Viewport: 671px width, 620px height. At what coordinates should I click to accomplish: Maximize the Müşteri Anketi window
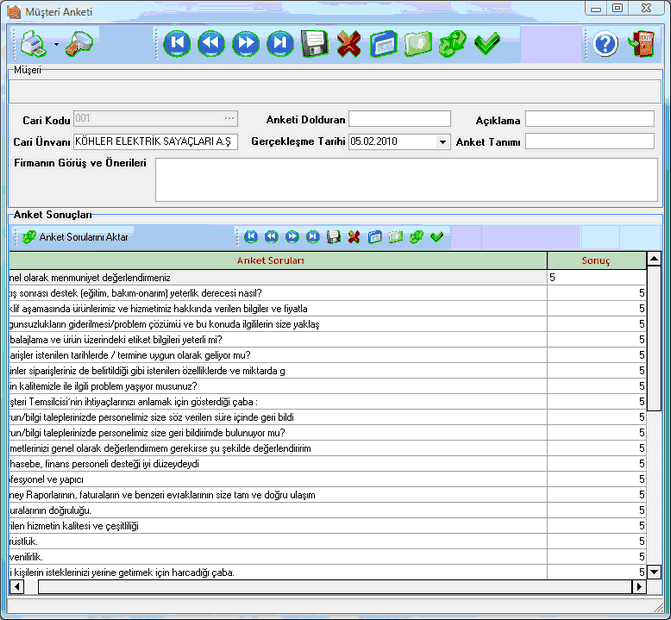[x=617, y=8]
